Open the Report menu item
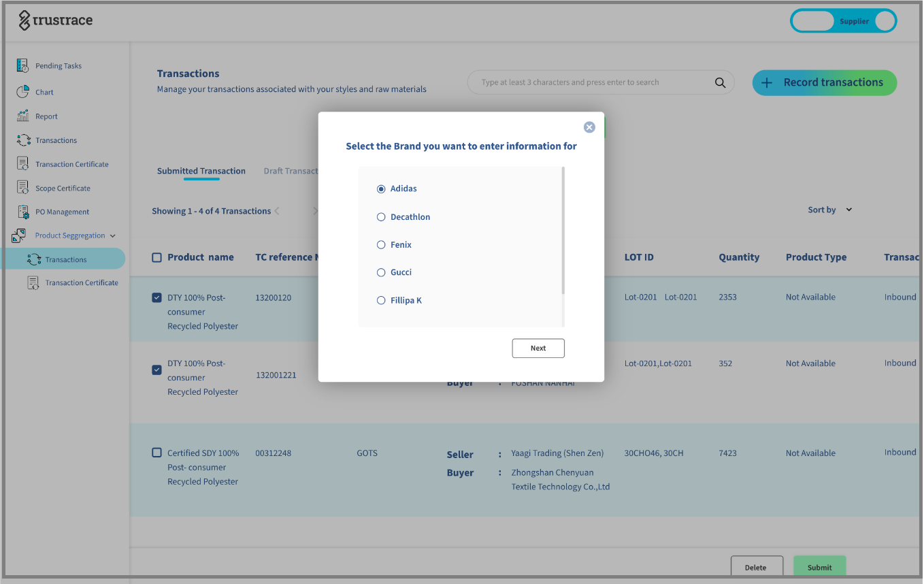 pyautogui.click(x=46, y=116)
